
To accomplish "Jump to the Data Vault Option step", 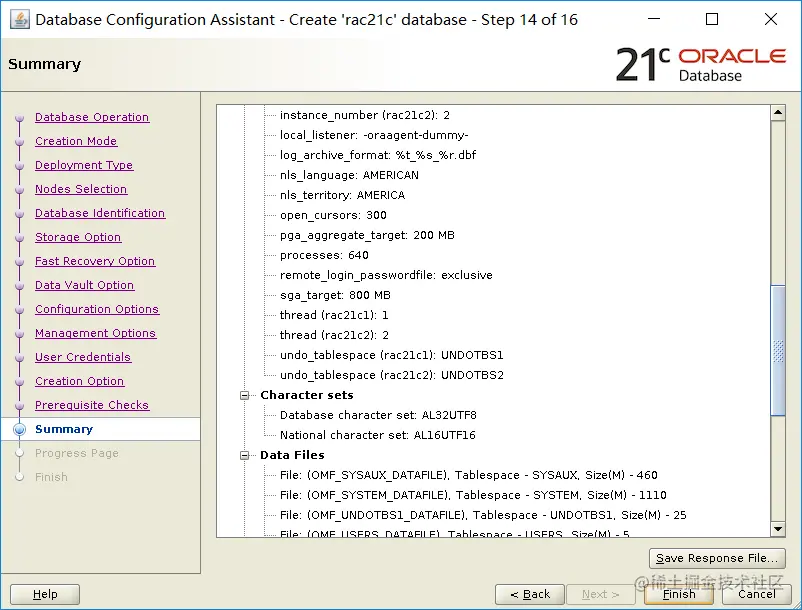I will (84, 285).
